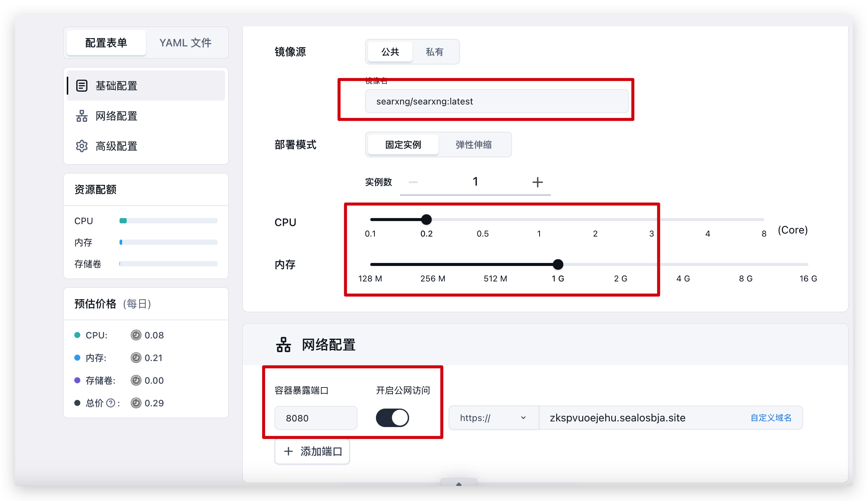Click the 网络配置 sidebar network icon
This screenshot has width=868, height=501.
click(82, 116)
